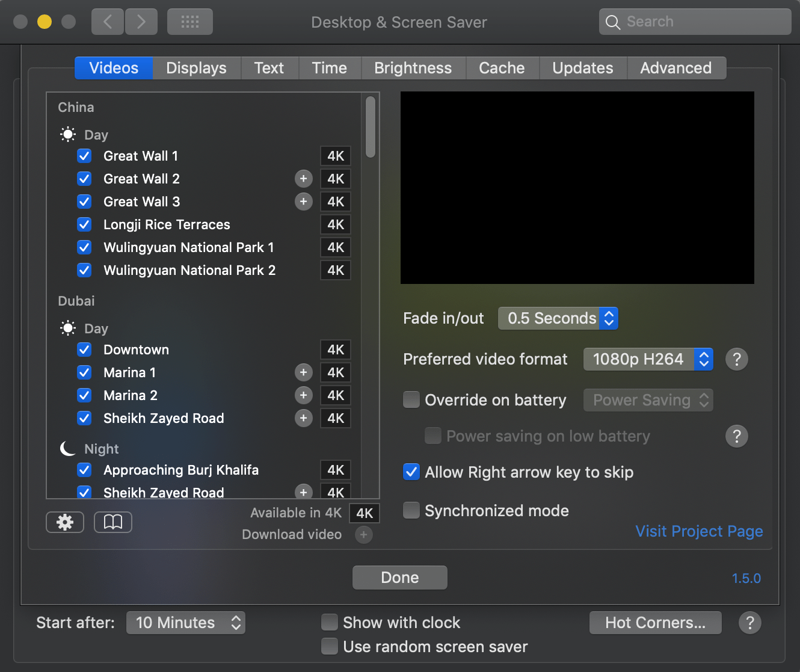Viewport: 800px width, 672px height.
Task: Select the Marina 2 row text
Action: click(131, 395)
